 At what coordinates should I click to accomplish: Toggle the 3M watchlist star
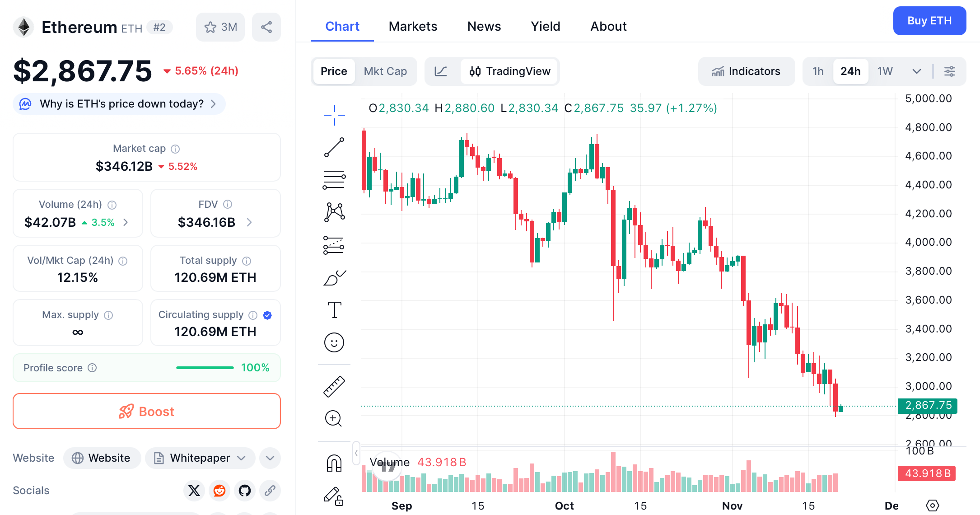pos(220,27)
